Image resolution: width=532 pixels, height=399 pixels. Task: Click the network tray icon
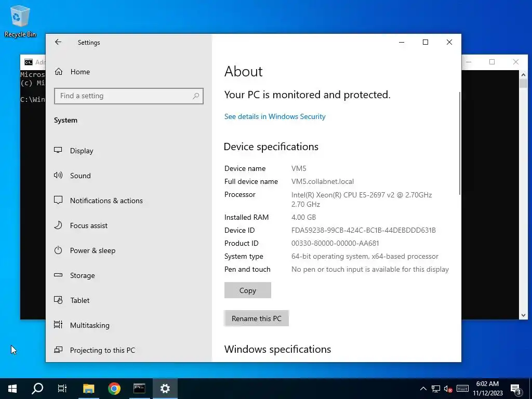pyautogui.click(x=436, y=389)
